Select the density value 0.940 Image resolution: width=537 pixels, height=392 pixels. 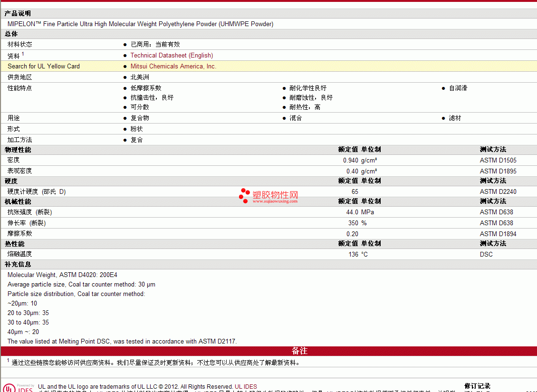tap(350, 160)
